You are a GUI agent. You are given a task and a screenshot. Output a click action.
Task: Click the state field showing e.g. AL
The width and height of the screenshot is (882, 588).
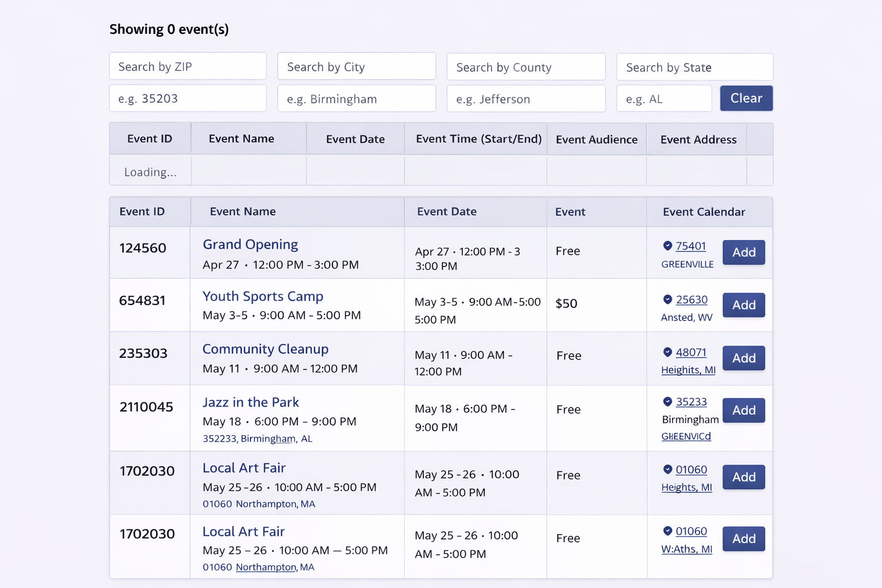[664, 99]
